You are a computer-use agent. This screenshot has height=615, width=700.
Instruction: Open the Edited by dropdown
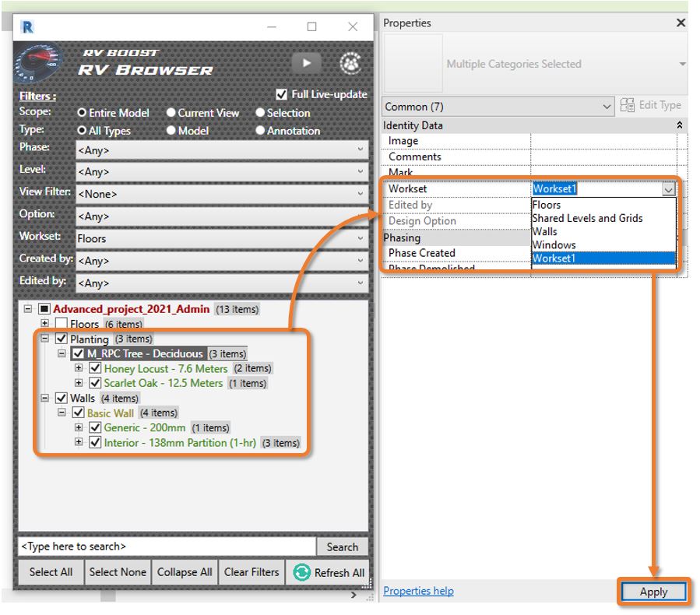click(x=222, y=283)
